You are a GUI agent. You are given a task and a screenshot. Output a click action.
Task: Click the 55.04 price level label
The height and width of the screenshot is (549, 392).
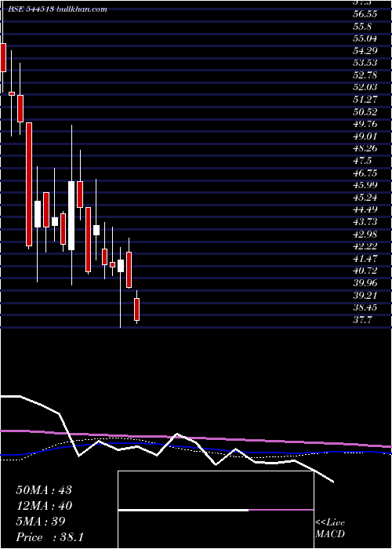tap(365, 38)
